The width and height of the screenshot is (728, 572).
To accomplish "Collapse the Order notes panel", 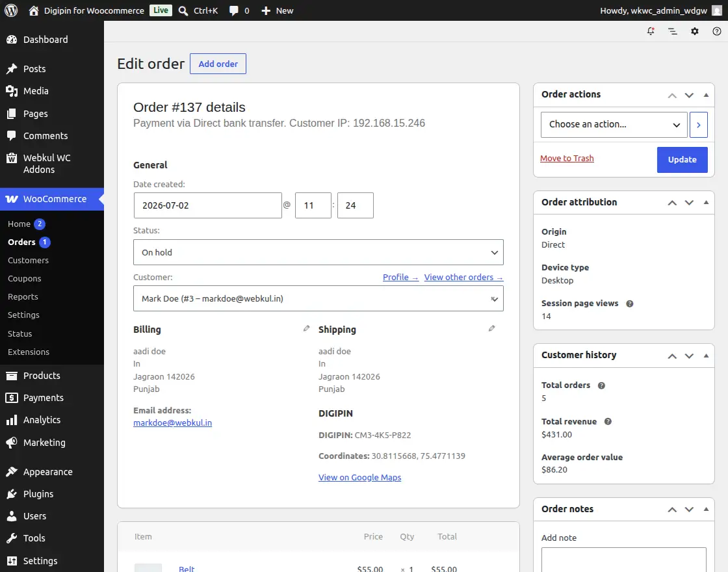I will pyautogui.click(x=706, y=510).
